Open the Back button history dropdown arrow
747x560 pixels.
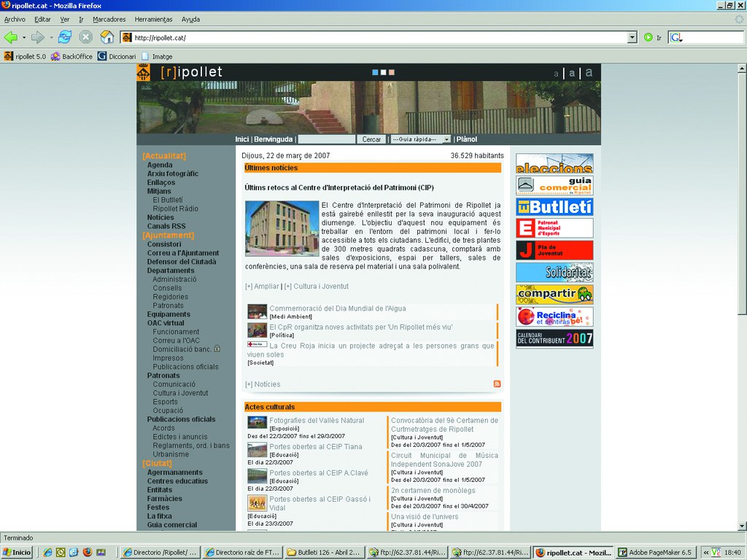[x=24, y=37]
